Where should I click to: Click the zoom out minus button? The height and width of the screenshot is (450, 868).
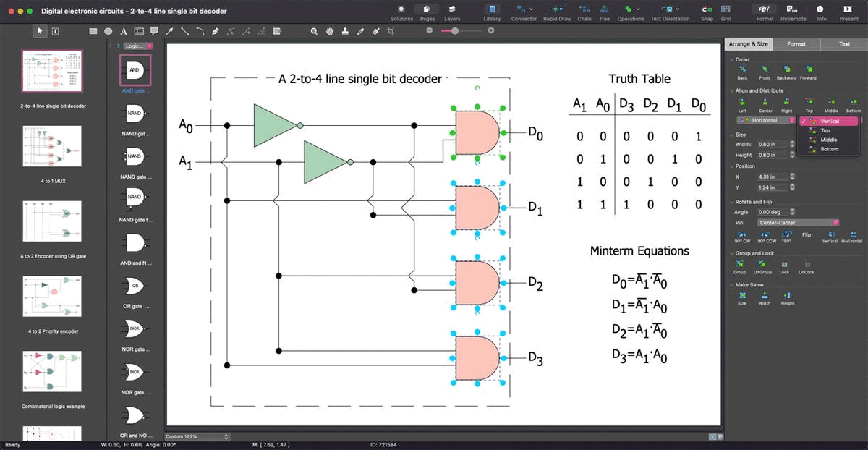pyautogui.click(x=429, y=30)
